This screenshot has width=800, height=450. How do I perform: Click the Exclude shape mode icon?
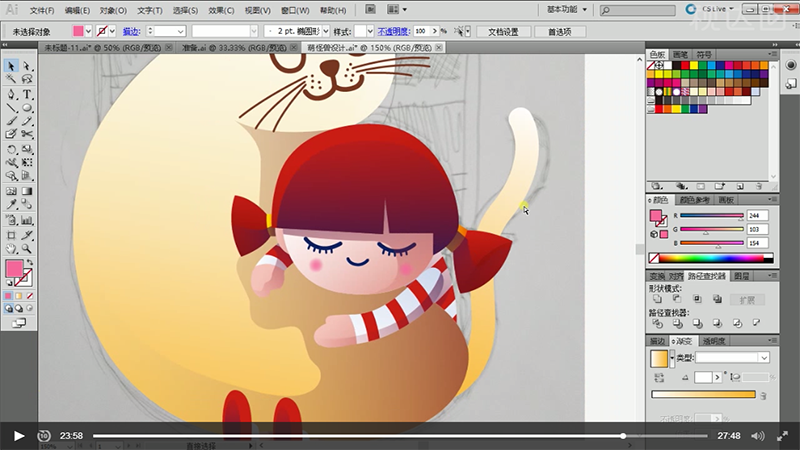(717, 299)
